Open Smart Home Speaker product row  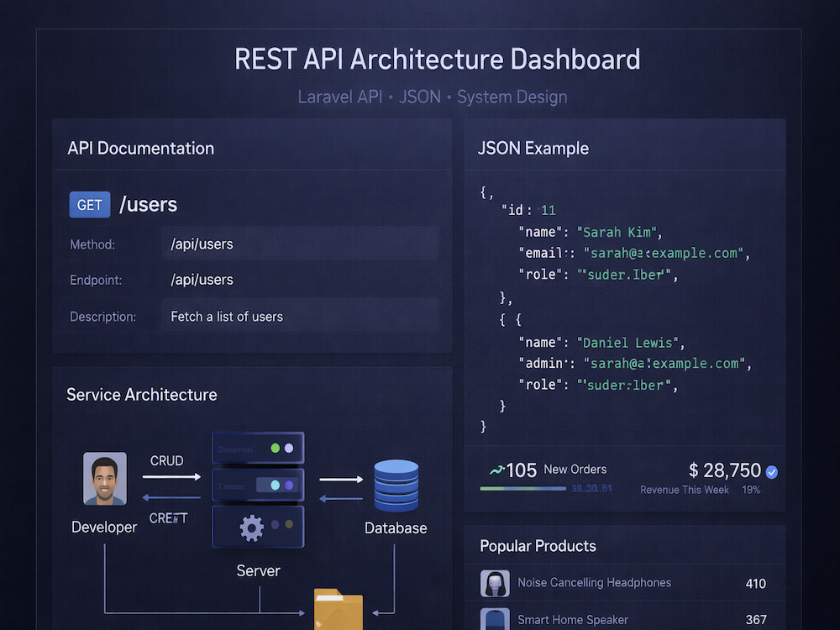pos(625,617)
